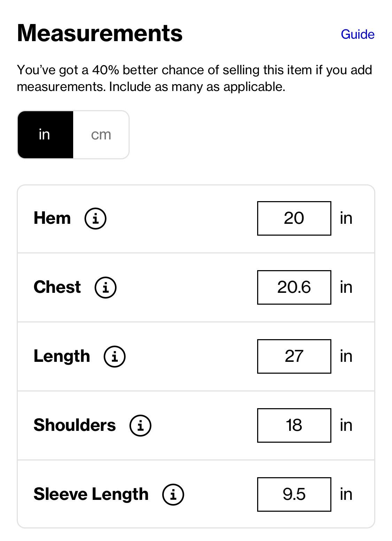The image size is (392, 541).
Task: Tap the Length info icon
Action: 115,356
